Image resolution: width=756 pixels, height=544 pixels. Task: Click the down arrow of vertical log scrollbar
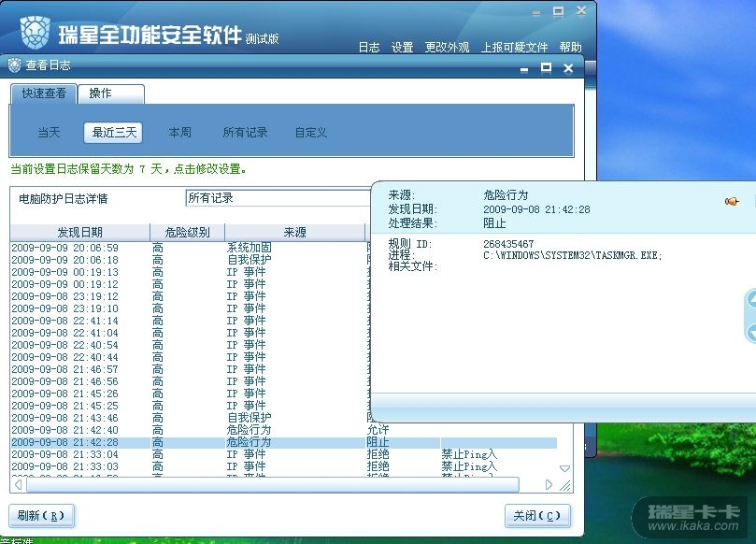564,468
